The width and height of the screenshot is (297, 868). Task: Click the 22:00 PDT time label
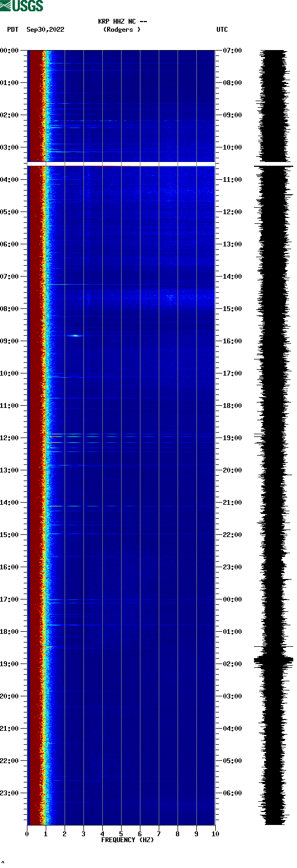pos(9,761)
